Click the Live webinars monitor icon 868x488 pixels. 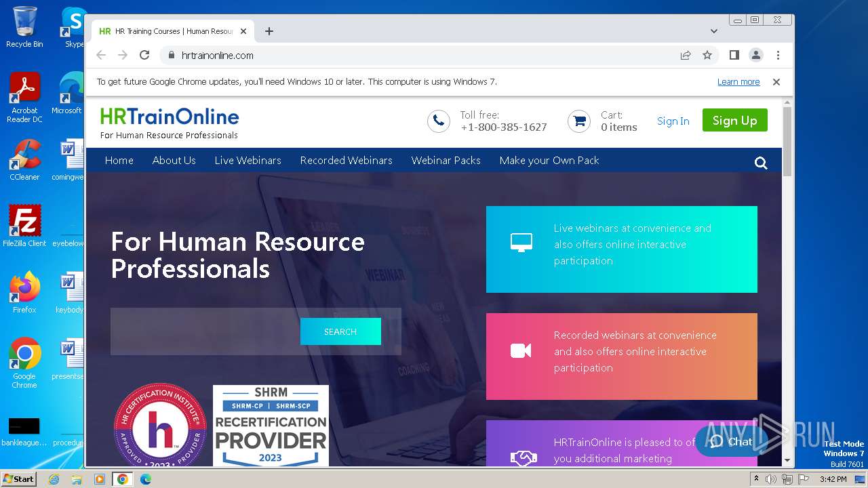(x=521, y=243)
